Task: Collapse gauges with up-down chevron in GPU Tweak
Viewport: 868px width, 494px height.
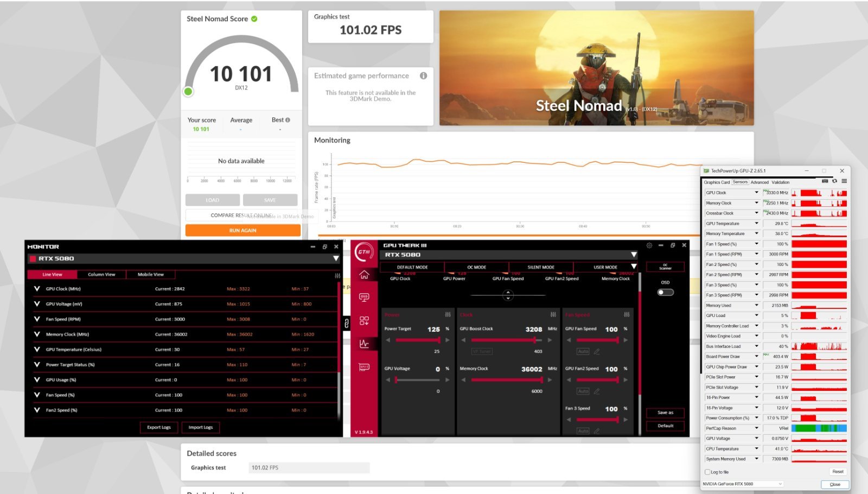Action: (508, 295)
